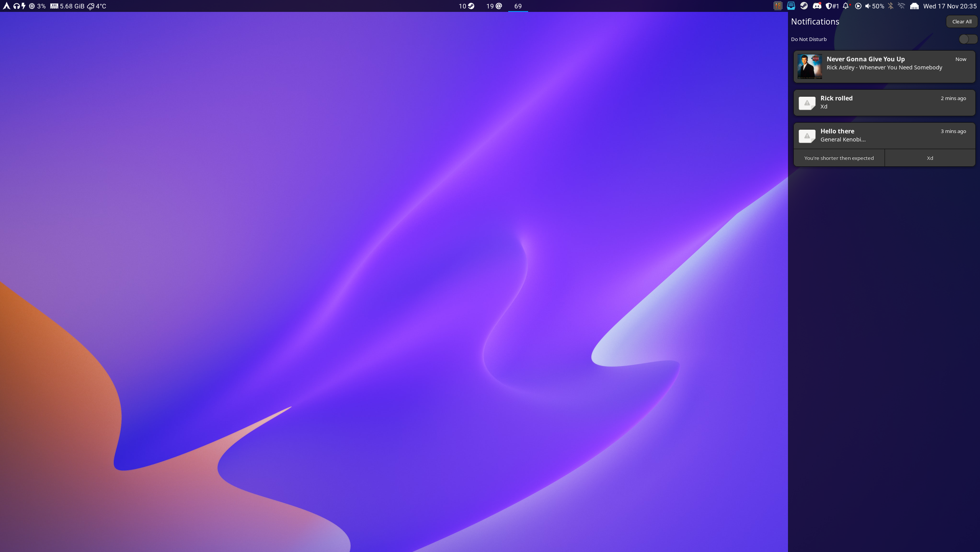Open the Steam tray icon
Viewport: 980px width, 552px height.
(804, 6)
